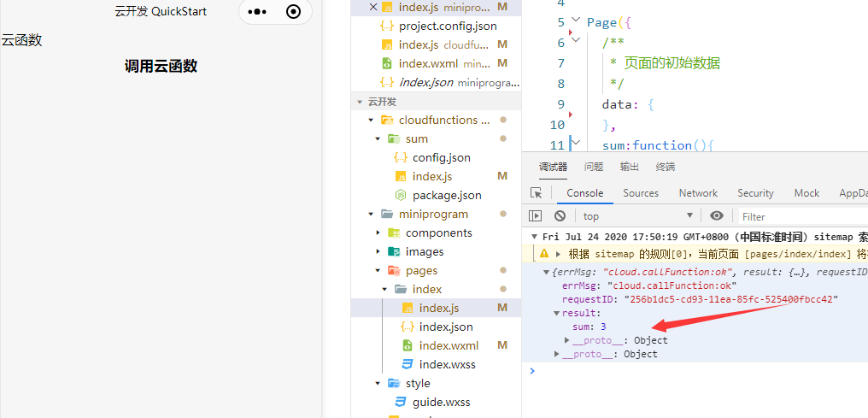Expand the components folder
This screenshot has width=868, height=418.
(x=378, y=233)
